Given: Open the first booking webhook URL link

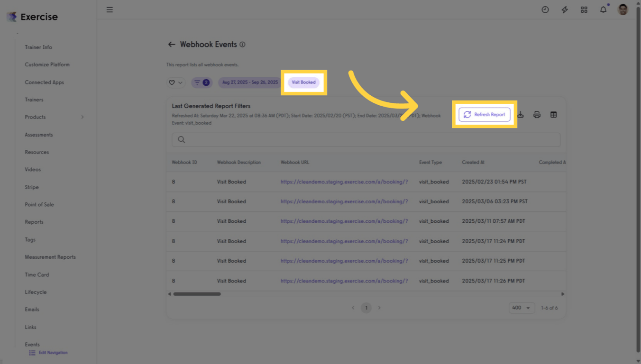Looking at the screenshot, I should click(x=344, y=182).
